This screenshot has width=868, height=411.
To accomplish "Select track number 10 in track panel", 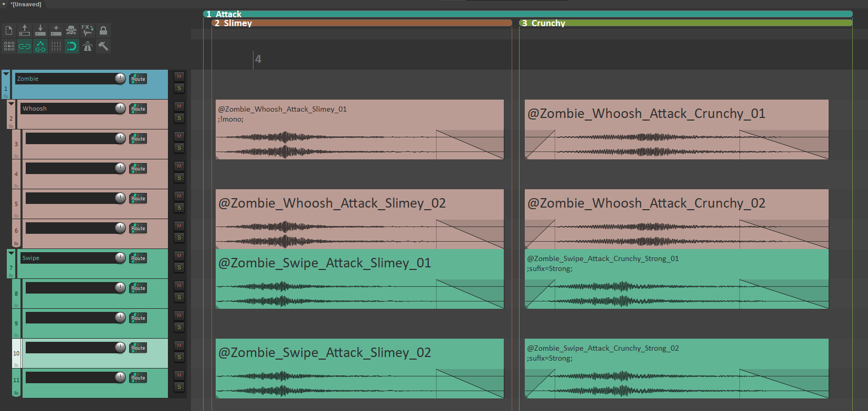I will pyautogui.click(x=16, y=353).
